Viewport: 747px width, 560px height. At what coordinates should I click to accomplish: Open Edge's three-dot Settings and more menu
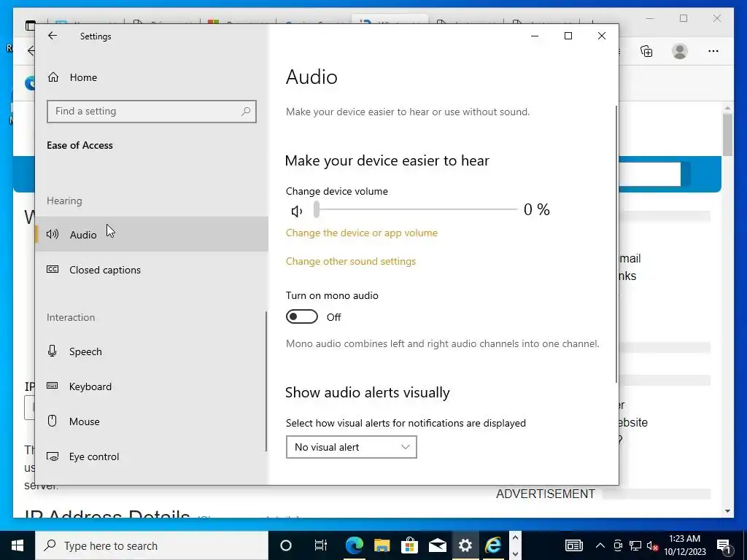tap(713, 51)
